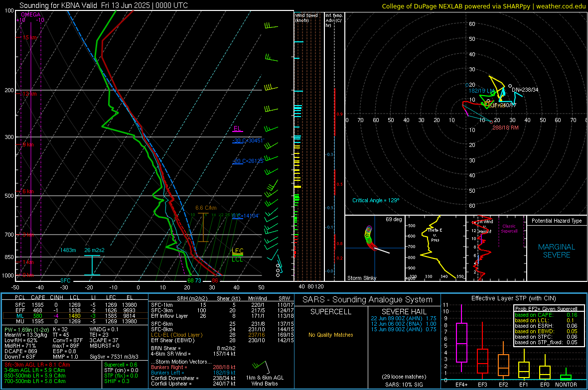
Task: Click the Supercell = 0.6 parameter
Action: pos(121,365)
